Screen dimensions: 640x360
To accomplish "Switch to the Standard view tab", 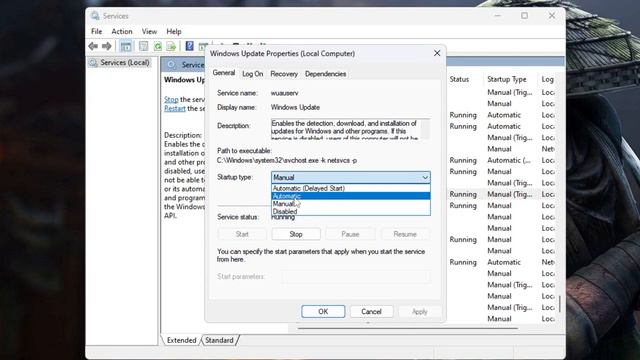I will point(219,340).
